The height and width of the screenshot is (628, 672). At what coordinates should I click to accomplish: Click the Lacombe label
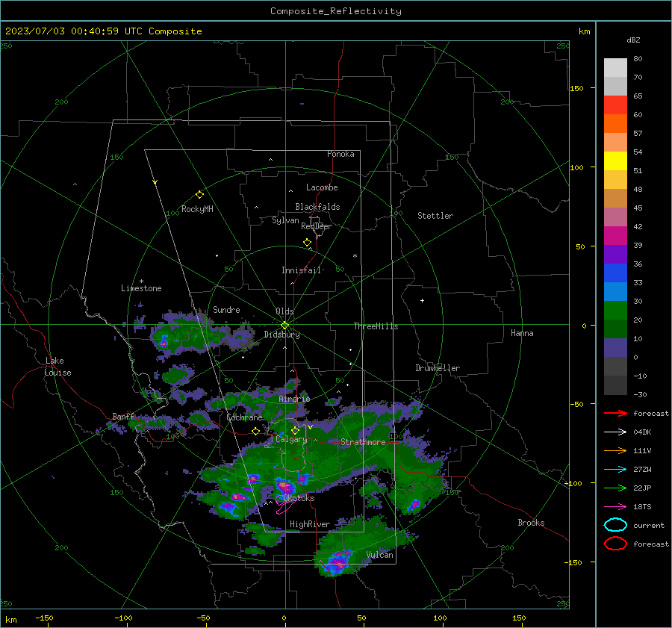322,187
